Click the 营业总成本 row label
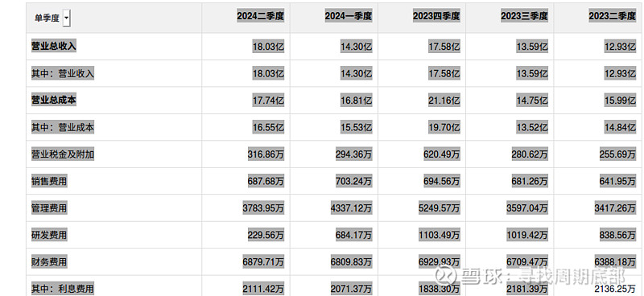 [x=54, y=100]
